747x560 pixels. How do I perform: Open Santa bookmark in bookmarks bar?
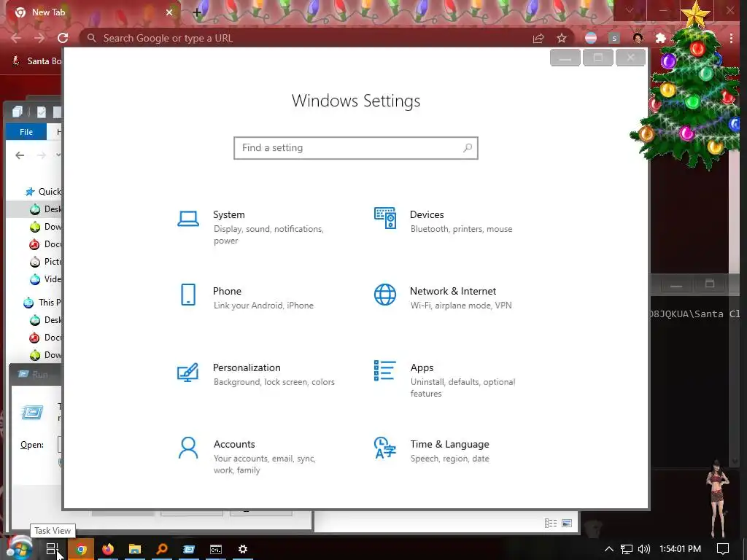click(x=36, y=61)
